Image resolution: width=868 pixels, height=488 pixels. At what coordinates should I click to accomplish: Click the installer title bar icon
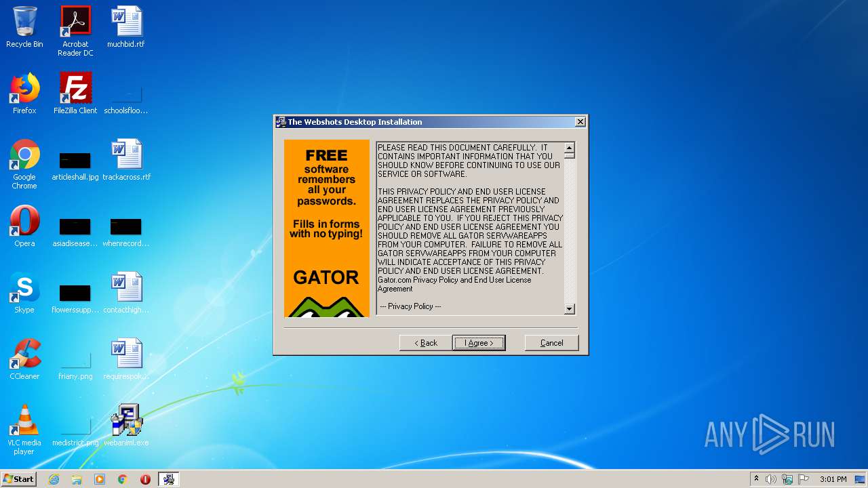pyautogui.click(x=281, y=122)
